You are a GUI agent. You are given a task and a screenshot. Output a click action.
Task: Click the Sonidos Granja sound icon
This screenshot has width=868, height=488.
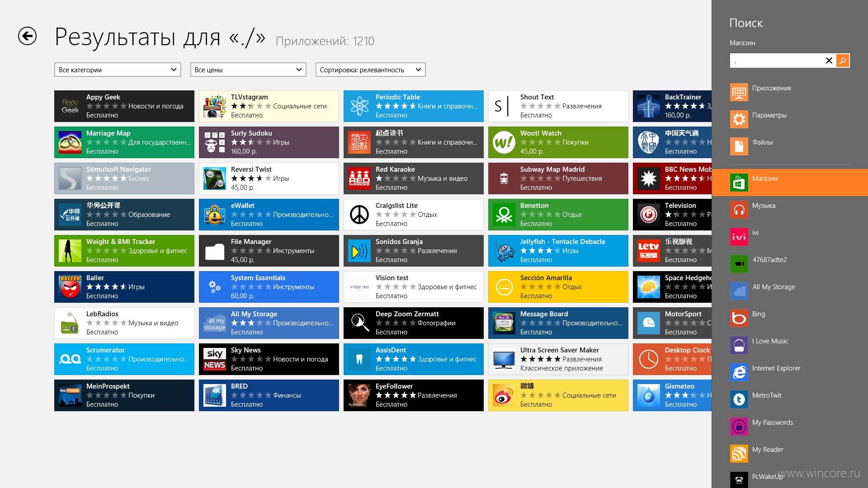[359, 251]
